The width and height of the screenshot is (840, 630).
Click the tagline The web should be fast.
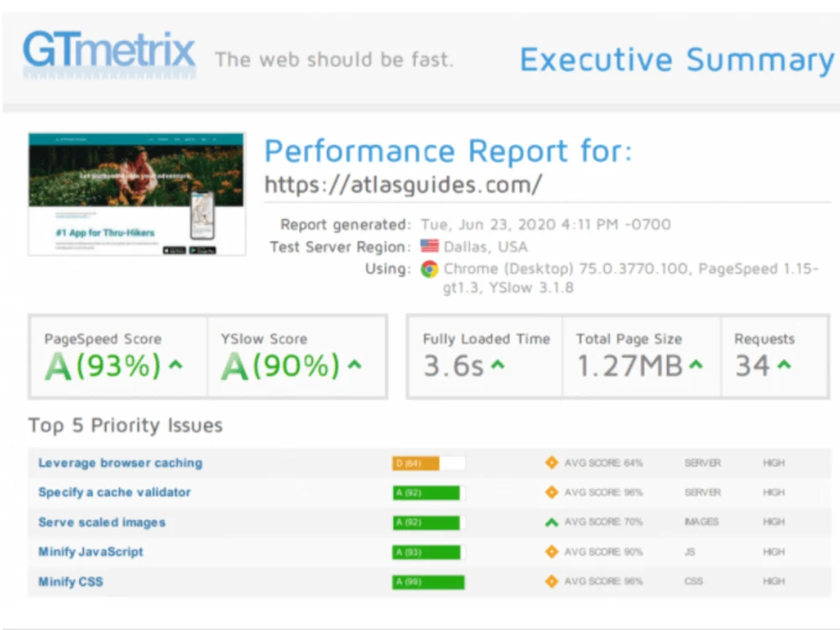[x=333, y=60]
